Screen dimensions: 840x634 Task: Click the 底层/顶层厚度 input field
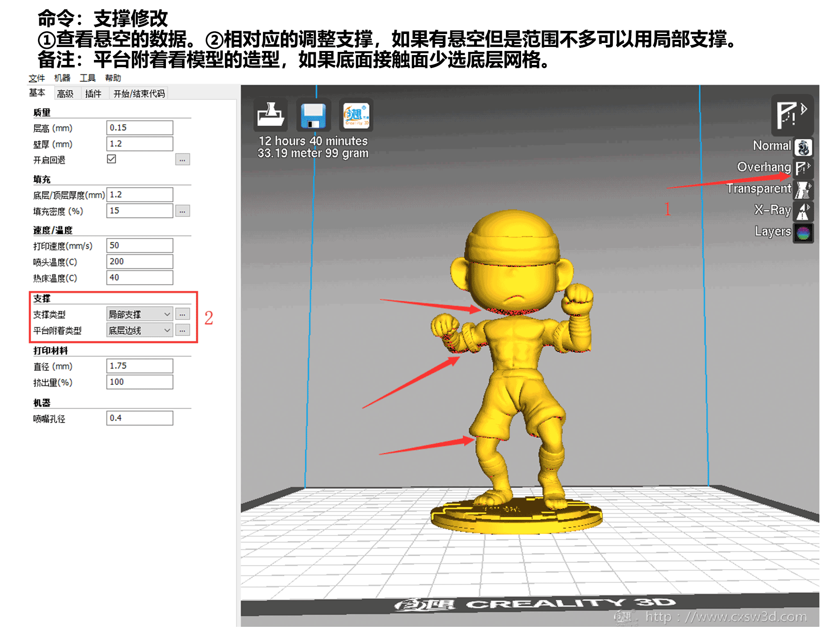140,195
